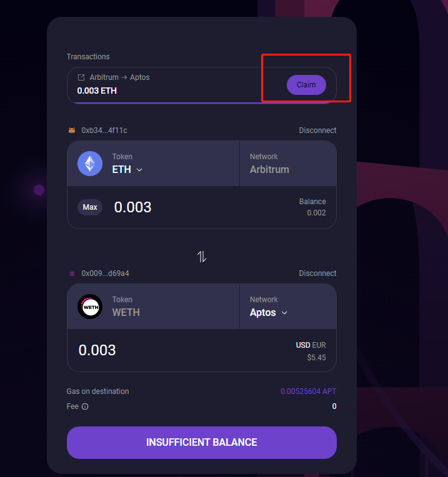Expand the Aptos network dropdown

click(x=269, y=313)
